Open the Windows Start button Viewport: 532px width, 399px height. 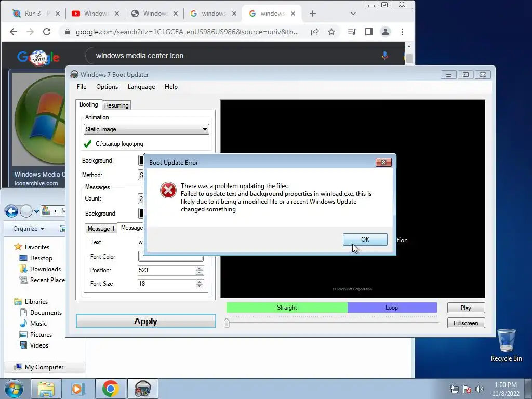coord(14,389)
